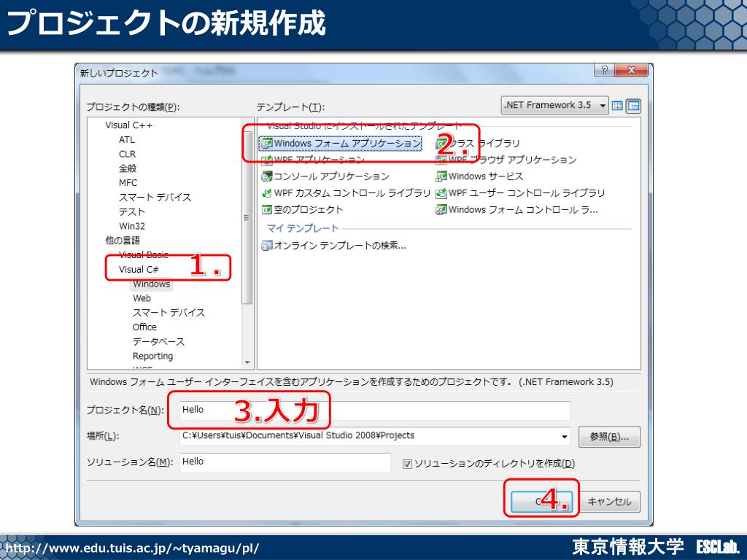747x560 pixels.
Task: Select 空のプロジェクト template icon
Action: [x=267, y=210]
